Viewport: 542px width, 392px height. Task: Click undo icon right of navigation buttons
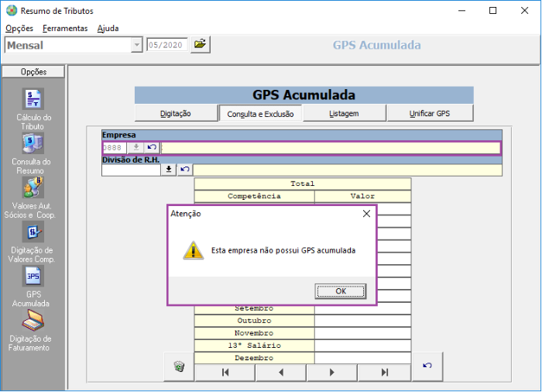427,366
